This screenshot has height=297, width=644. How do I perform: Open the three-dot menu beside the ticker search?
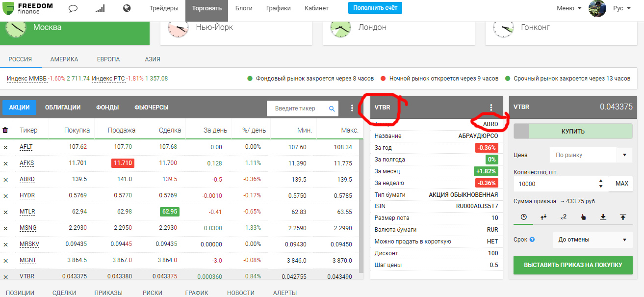[352, 108]
